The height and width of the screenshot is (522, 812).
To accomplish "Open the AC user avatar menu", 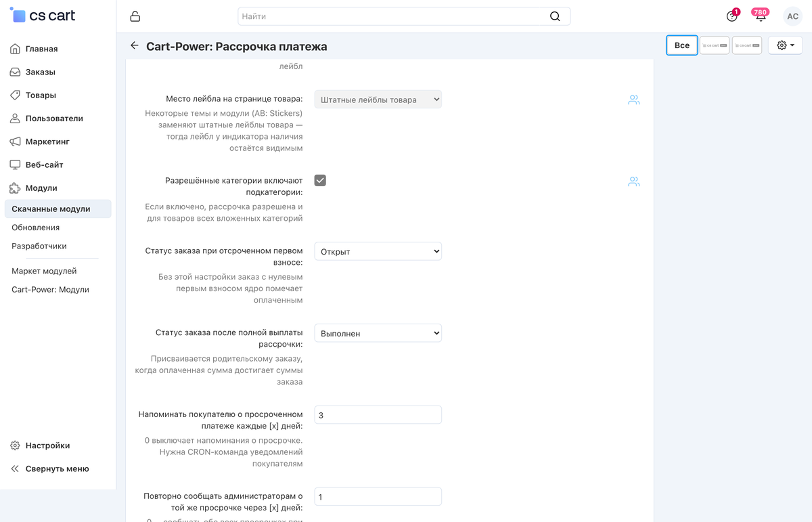I will point(792,16).
